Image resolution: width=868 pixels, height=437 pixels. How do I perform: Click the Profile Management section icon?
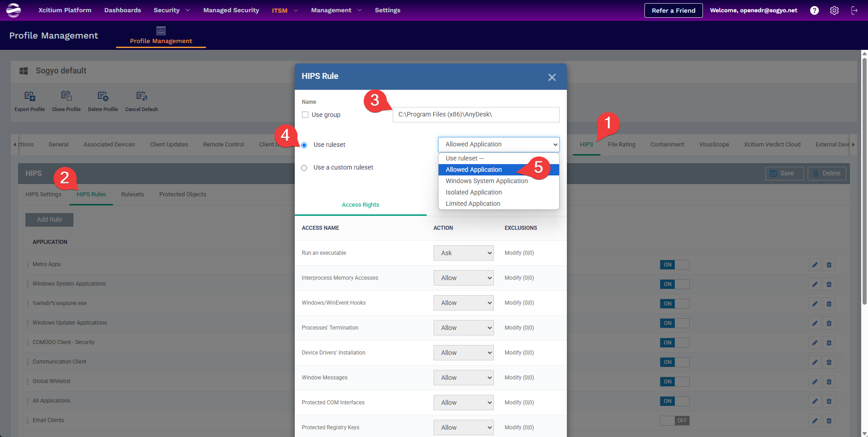[161, 30]
